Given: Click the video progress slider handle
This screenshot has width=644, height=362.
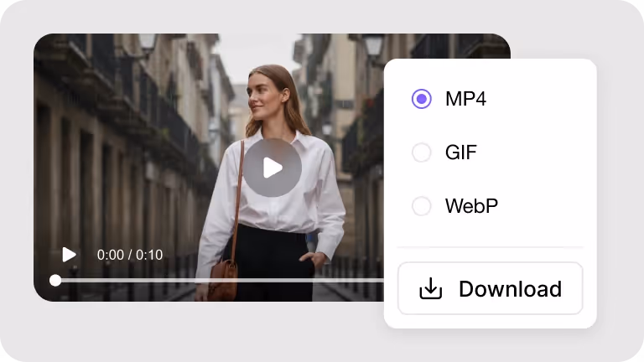Looking at the screenshot, I should pyautogui.click(x=55, y=280).
